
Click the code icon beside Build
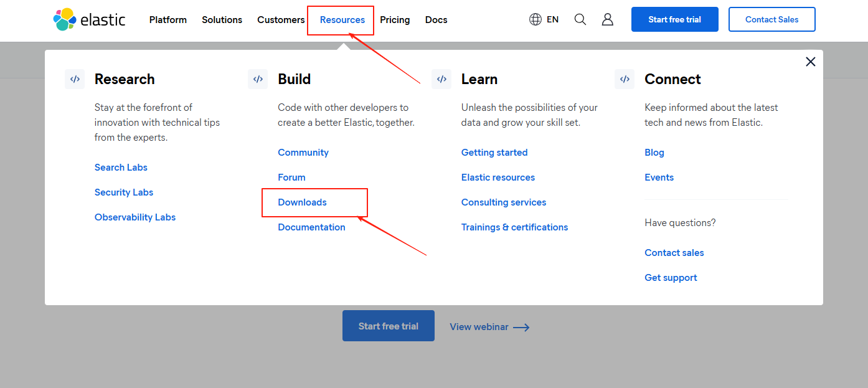pyautogui.click(x=258, y=79)
